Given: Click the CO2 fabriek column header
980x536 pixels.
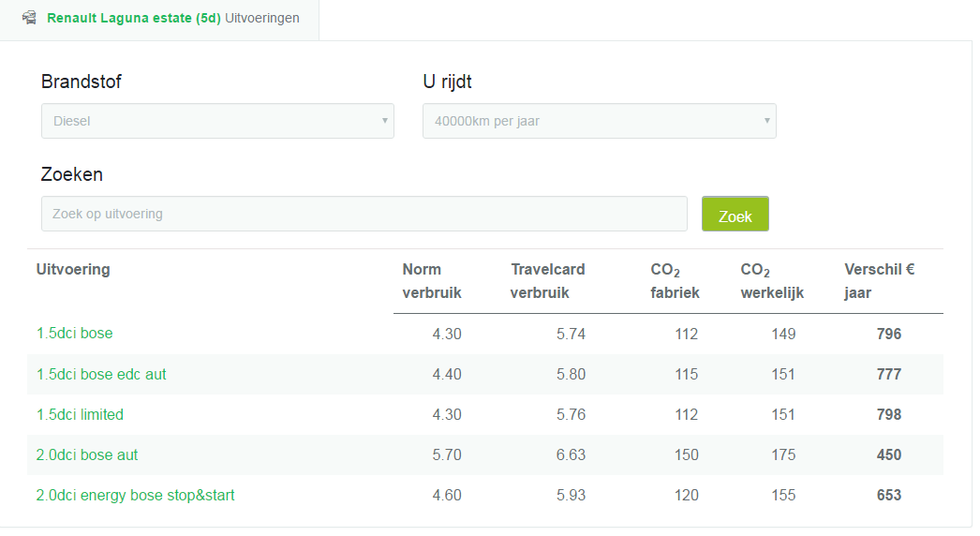Looking at the screenshot, I should [675, 281].
